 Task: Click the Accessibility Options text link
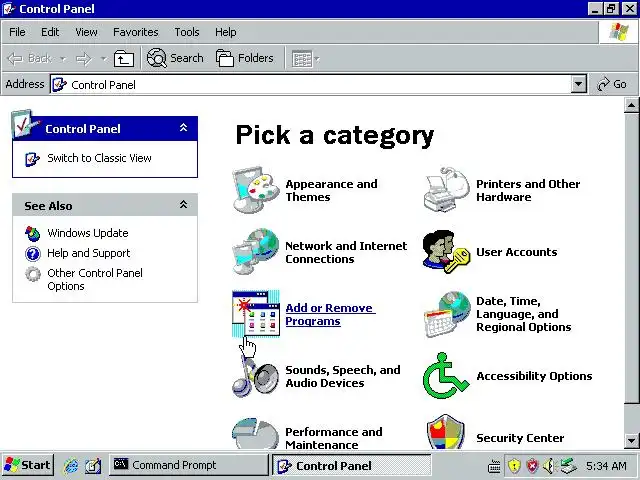pos(534,376)
